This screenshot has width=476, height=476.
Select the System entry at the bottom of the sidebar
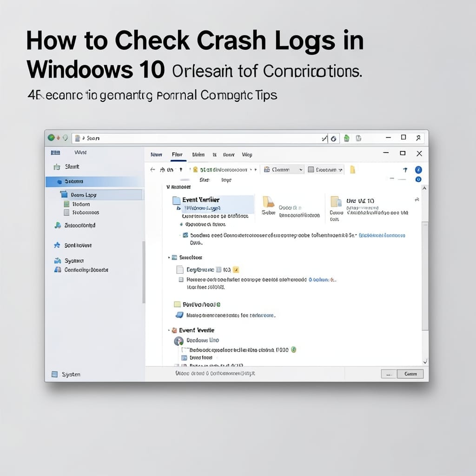[x=66, y=374]
